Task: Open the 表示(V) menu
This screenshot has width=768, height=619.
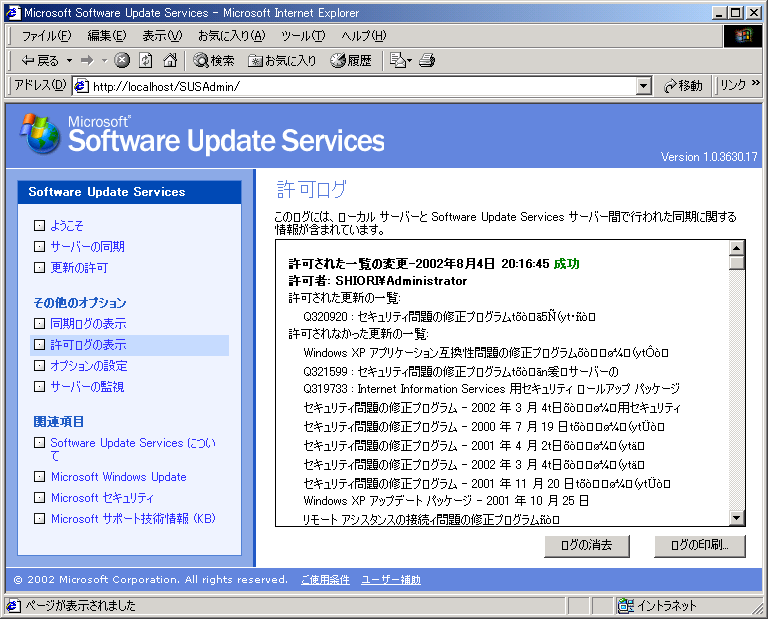Action: point(162,36)
